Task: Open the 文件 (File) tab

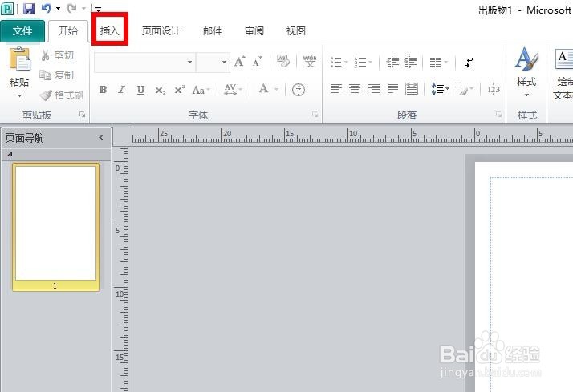Action: (22, 31)
